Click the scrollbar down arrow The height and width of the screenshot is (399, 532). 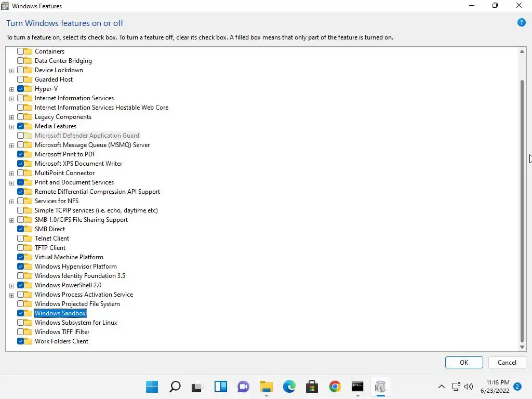[522, 347]
